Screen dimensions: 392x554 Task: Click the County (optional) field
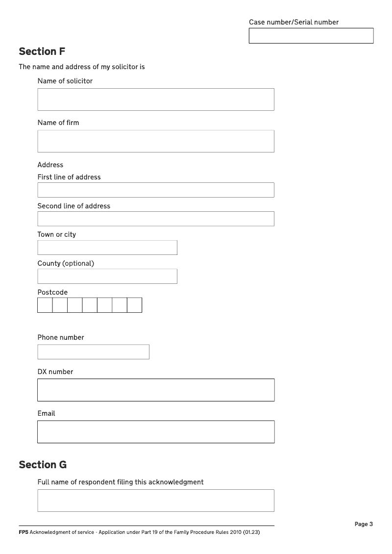[x=107, y=276]
